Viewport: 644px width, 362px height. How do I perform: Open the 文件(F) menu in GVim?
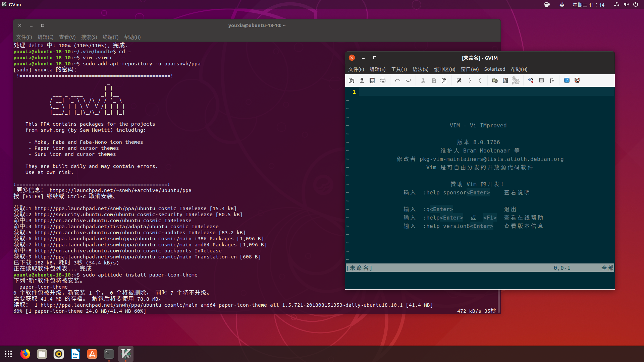click(356, 69)
